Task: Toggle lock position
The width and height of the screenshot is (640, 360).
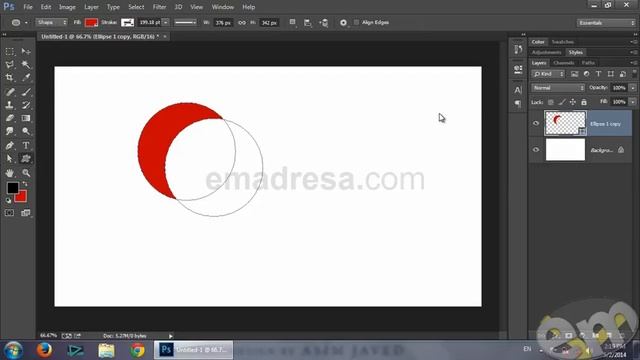Action: coord(573,102)
